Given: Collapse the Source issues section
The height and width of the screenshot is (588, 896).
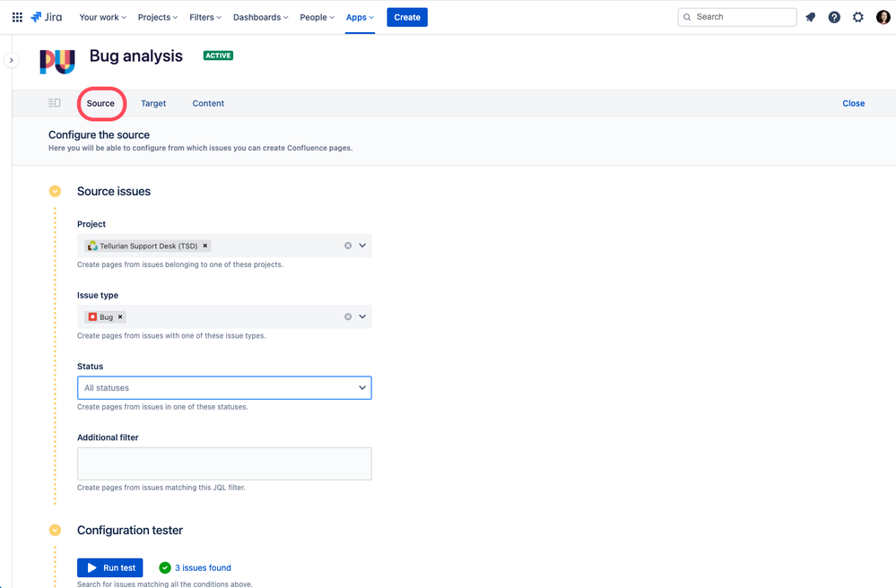Looking at the screenshot, I should point(55,191).
